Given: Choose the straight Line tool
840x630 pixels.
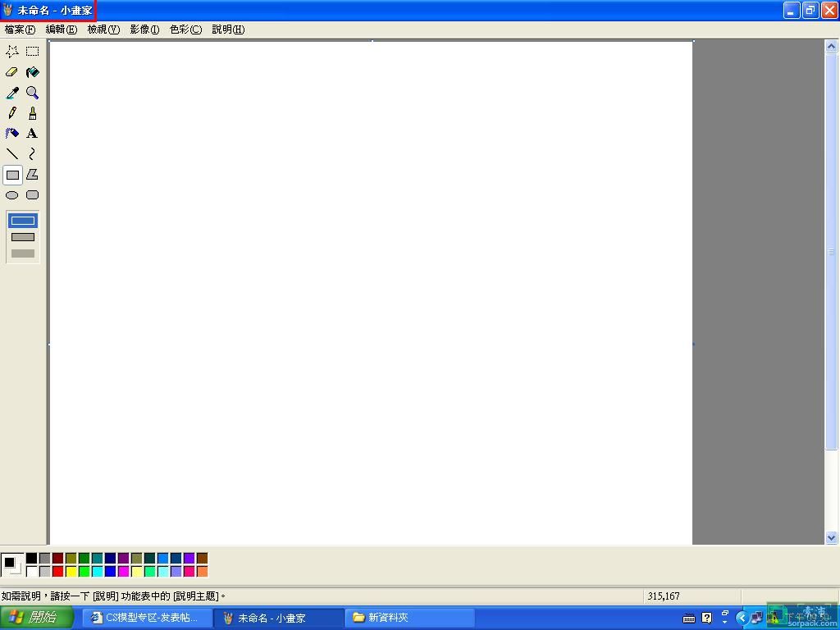Looking at the screenshot, I should pyautogui.click(x=11, y=153).
